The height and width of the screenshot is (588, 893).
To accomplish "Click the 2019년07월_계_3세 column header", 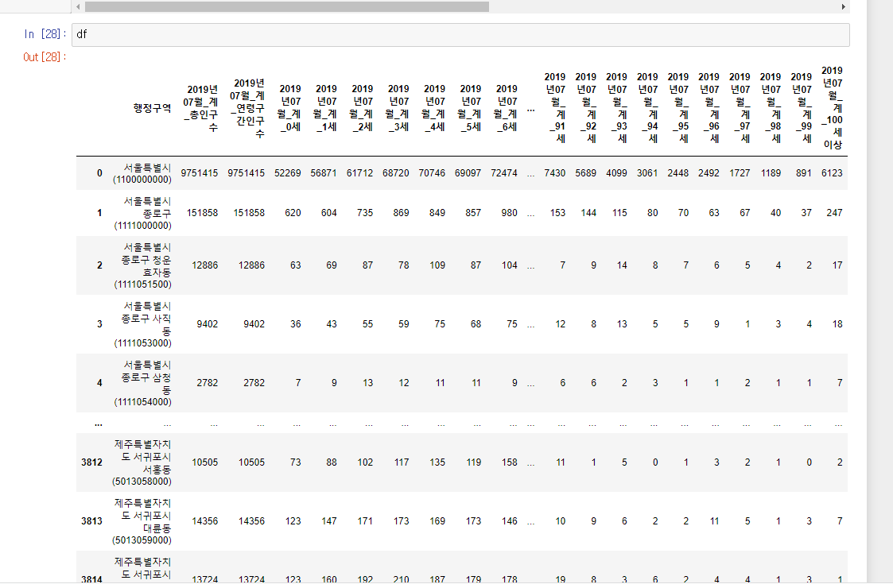I will coord(398,108).
